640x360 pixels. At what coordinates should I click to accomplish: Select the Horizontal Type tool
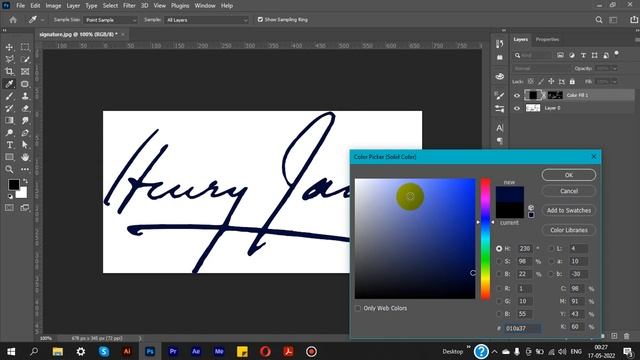[x=9, y=145]
